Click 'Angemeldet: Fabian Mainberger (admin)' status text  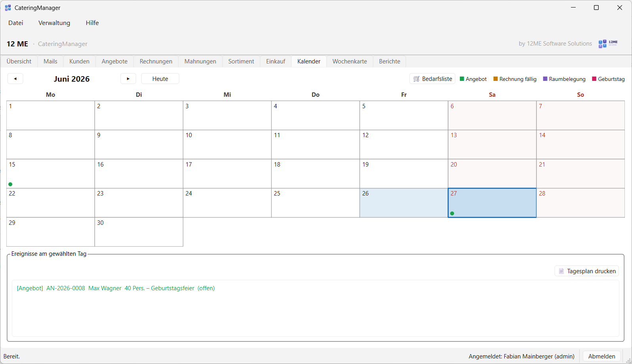[522, 356]
